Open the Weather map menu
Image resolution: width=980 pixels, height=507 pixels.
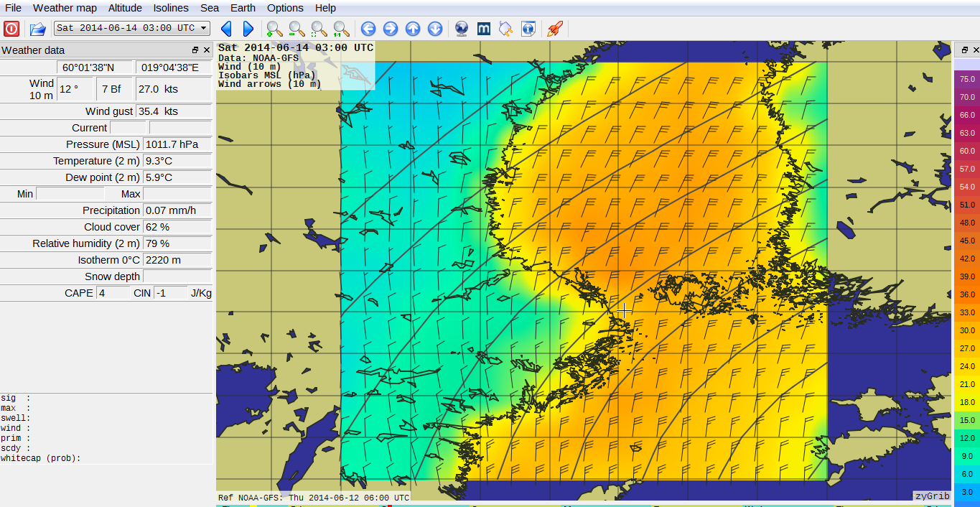pos(65,8)
